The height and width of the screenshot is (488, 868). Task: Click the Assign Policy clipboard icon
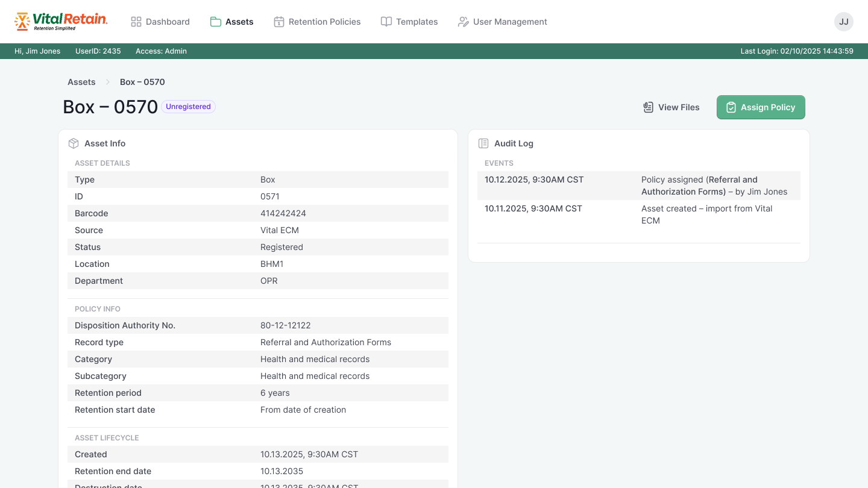(x=731, y=107)
